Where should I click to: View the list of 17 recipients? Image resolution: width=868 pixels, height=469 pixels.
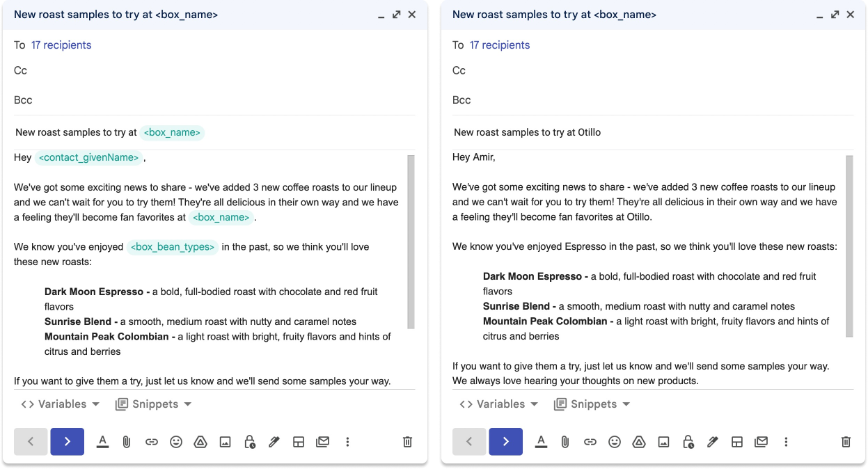tap(60, 45)
